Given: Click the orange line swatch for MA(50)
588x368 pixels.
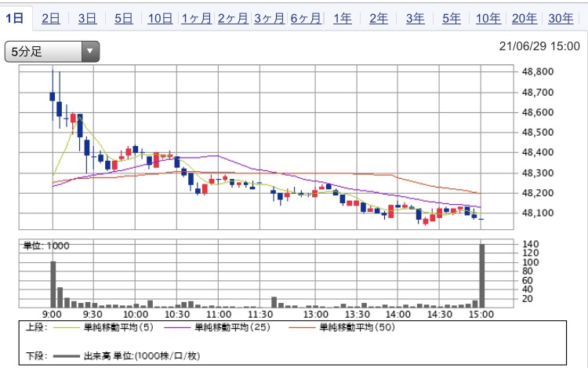Looking at the screenshot, I should [x=303, y=328].
